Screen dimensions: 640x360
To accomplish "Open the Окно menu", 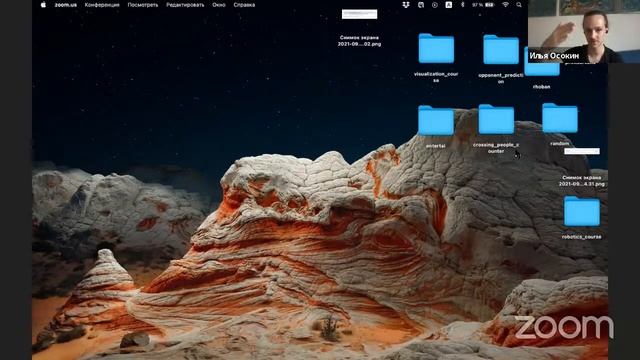I will point(219,5).
